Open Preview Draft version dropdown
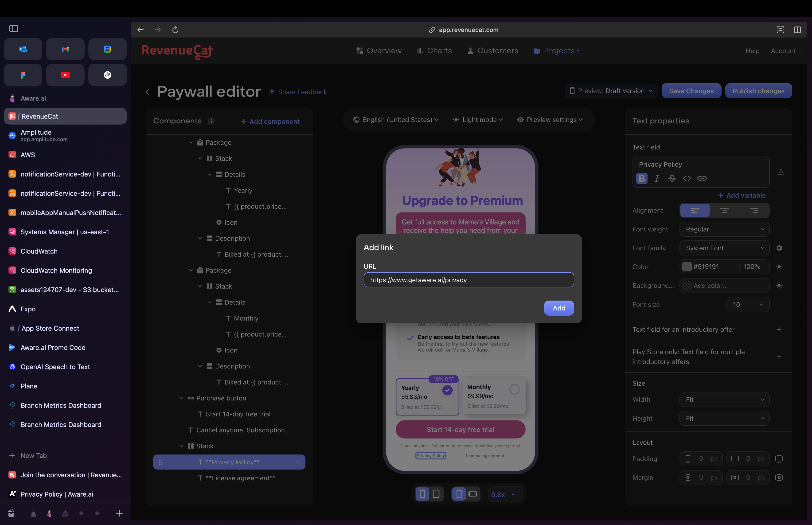The image size is (812, 525). click(x=611, y=91)
